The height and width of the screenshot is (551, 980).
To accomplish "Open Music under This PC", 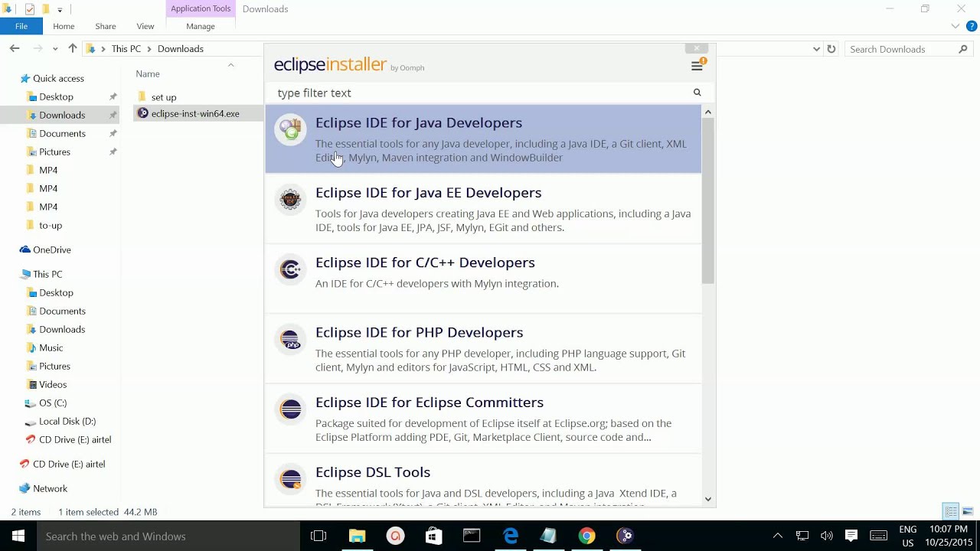I will (51, 347).
